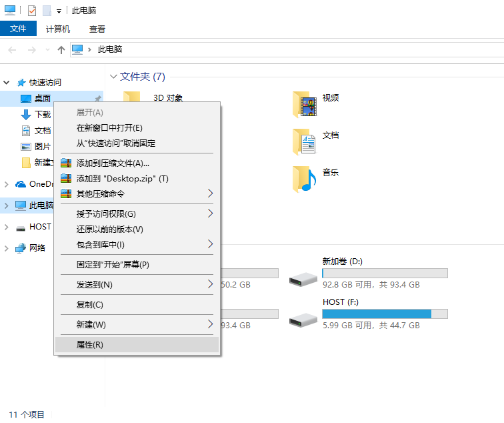Click the 视频 folder label
Screen dimensions: 504x423
point(331,98)
